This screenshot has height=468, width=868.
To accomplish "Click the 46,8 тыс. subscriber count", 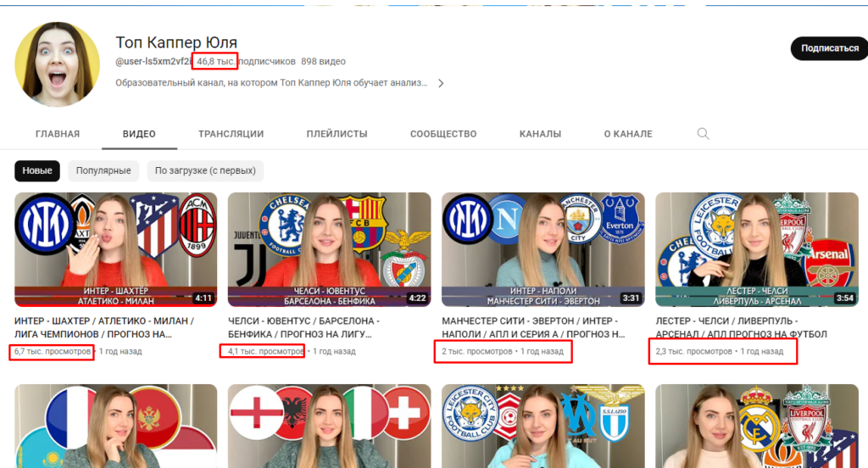I will click(x=215, y=62).
